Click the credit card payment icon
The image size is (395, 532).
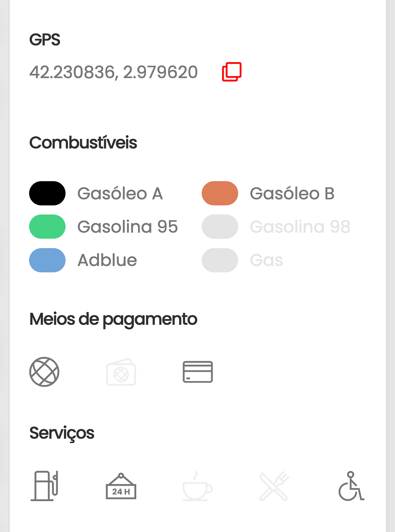click(198, 372)
